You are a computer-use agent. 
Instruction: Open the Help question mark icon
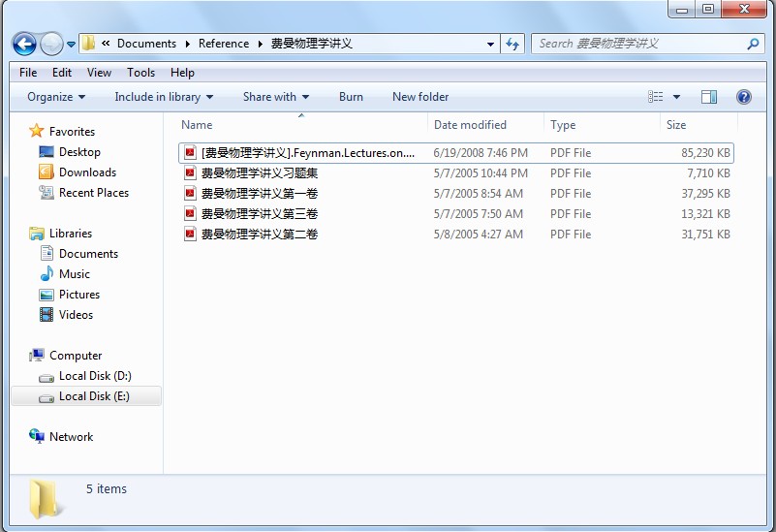744,97
